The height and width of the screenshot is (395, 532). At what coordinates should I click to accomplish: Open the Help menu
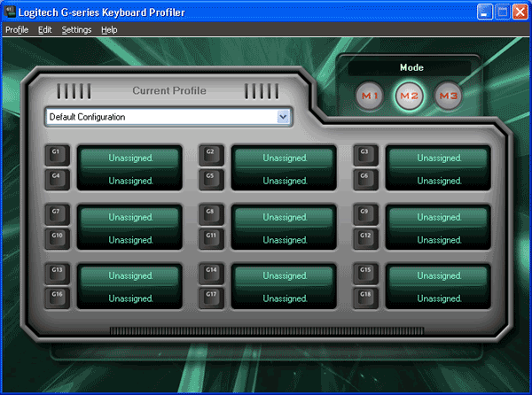[x=109, y=30]
